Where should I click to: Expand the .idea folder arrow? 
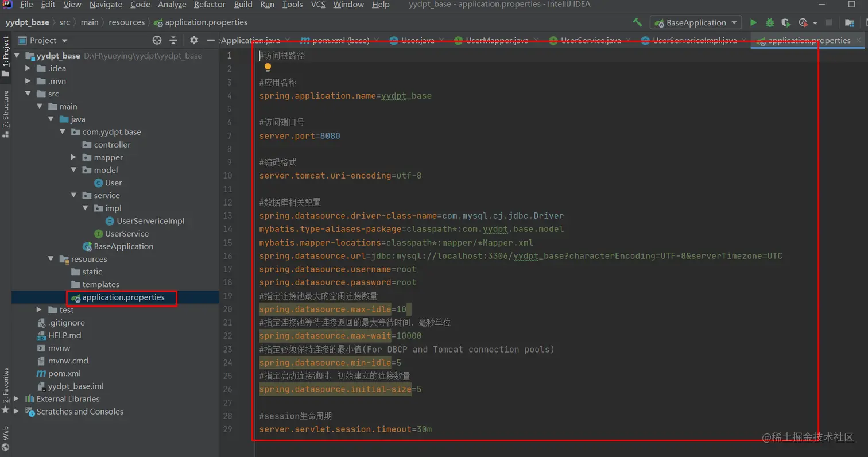(28, 68)
